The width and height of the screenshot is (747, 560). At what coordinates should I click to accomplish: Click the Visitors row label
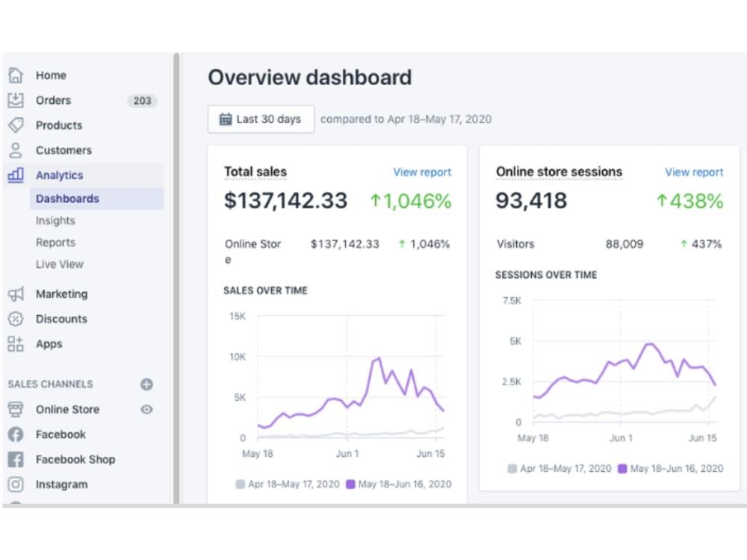[x=515, y=244]
